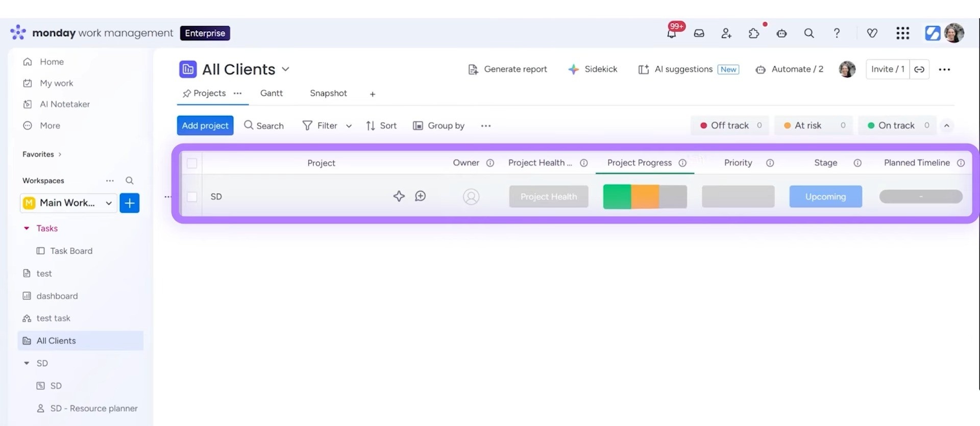Open the apps marketplace puzzle icon
The image size is (980, 426).
(753, 34)
